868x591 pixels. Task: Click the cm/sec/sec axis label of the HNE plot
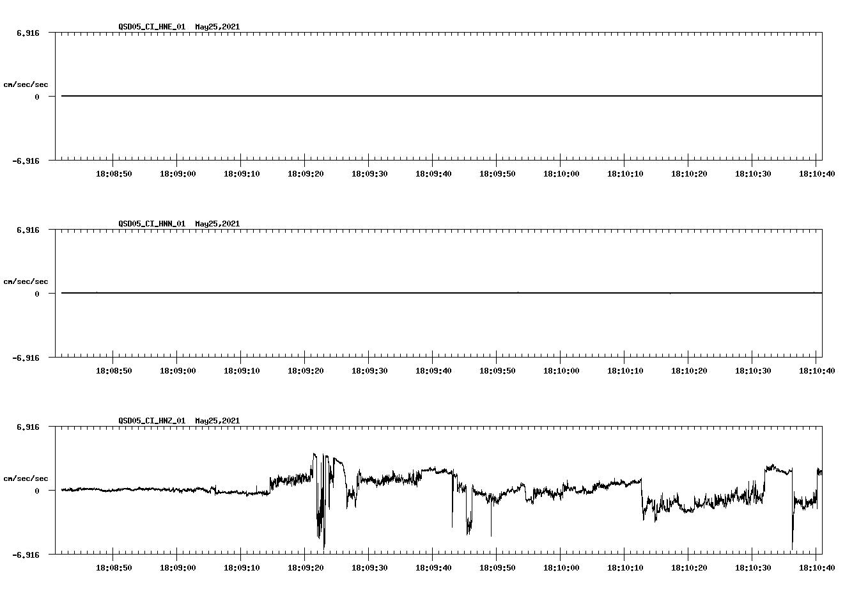coord(26,83)
